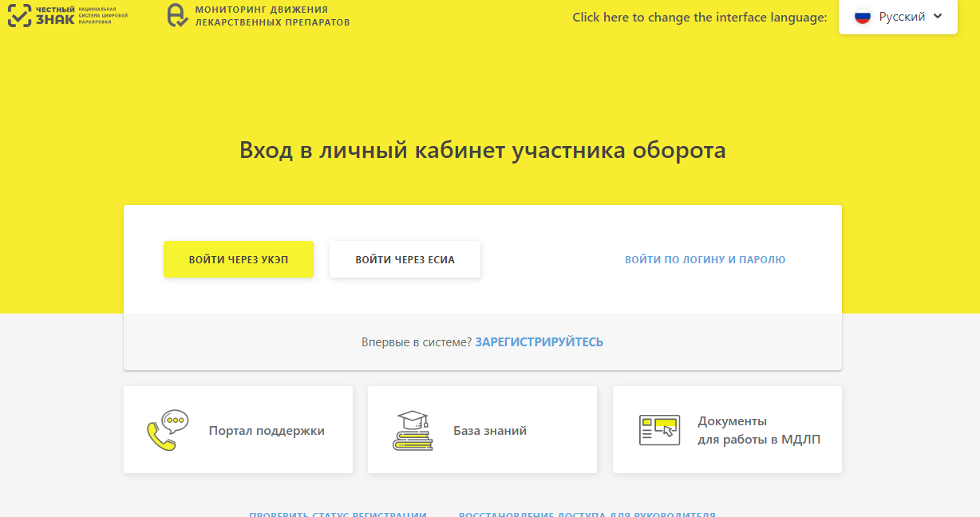Screen dimensions: 980x517
Task: Open the База знаний card label
Action: [x=490, y=431]
